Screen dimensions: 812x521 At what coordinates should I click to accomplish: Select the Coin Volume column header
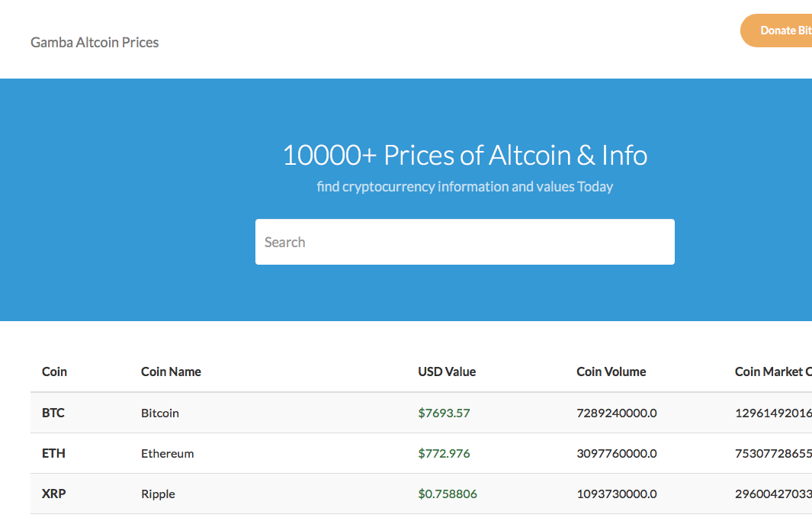[x=611, y=371]
